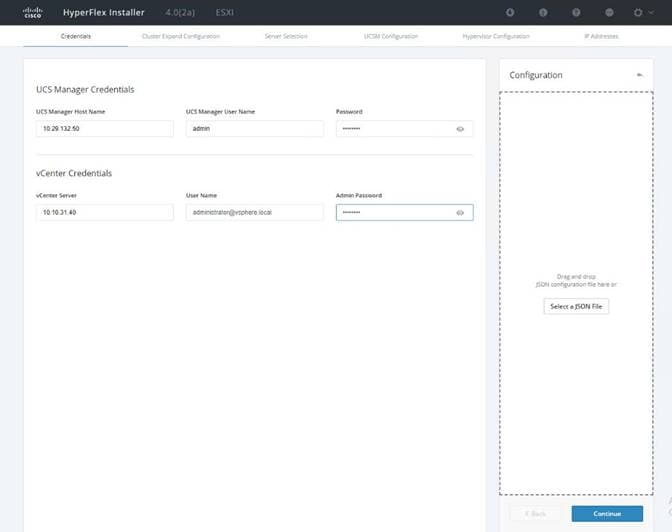The image size is (672, 532).
Task: Focus the UCS Manager Host Name field
Action: [x=105, y=129]
